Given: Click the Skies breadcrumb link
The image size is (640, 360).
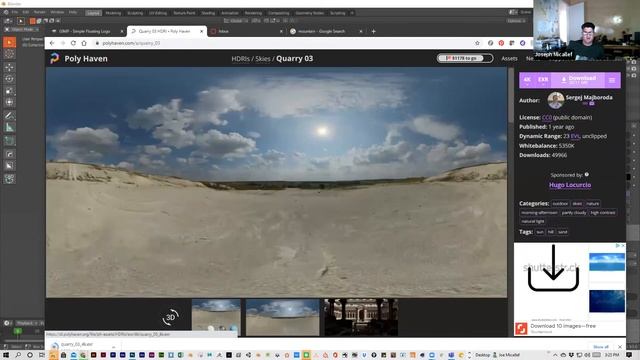Looking at the screenshot, I should coord(262,59).
